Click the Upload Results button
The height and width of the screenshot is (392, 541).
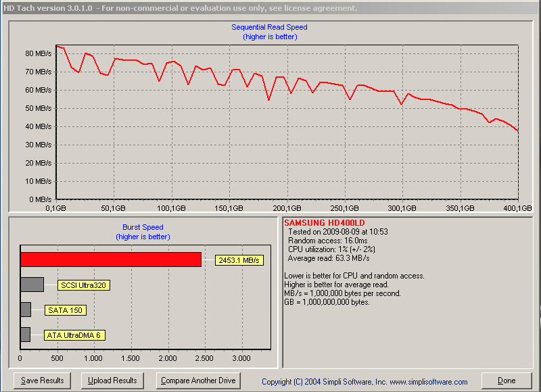[112, 381]
